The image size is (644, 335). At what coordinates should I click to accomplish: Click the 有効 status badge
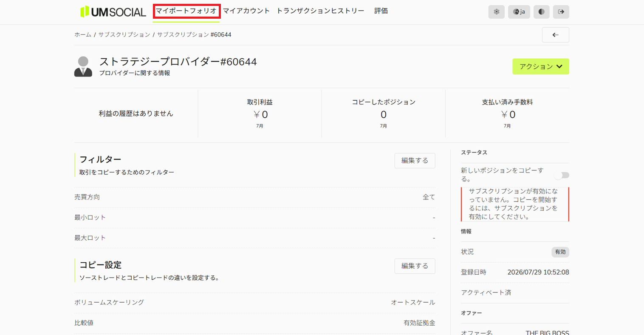tap(560, 252)
